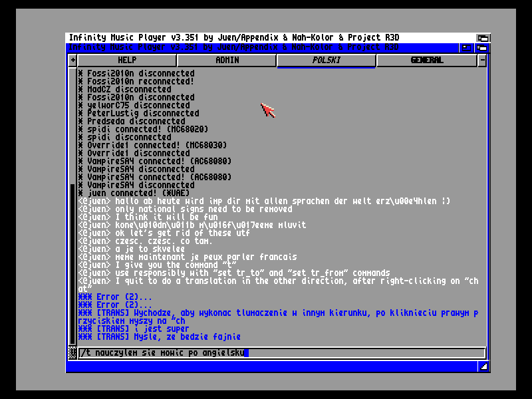Click the window resize gadget at the bottom right

pyautogui.click(x=484, y=366)
